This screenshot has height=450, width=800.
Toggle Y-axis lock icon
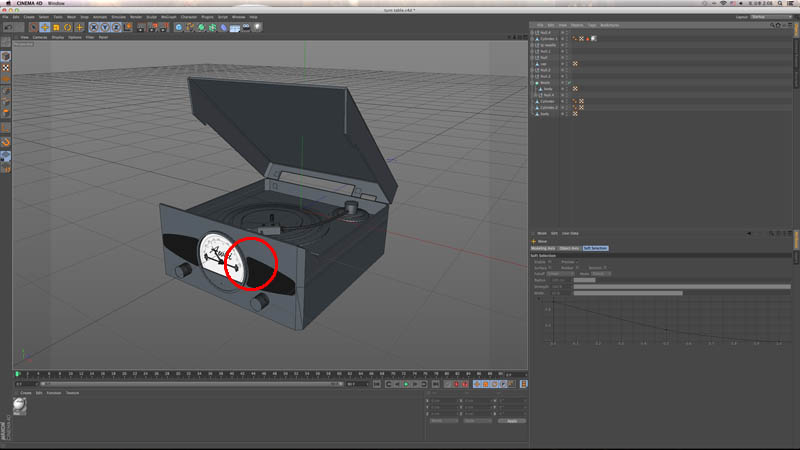(105, 28)
